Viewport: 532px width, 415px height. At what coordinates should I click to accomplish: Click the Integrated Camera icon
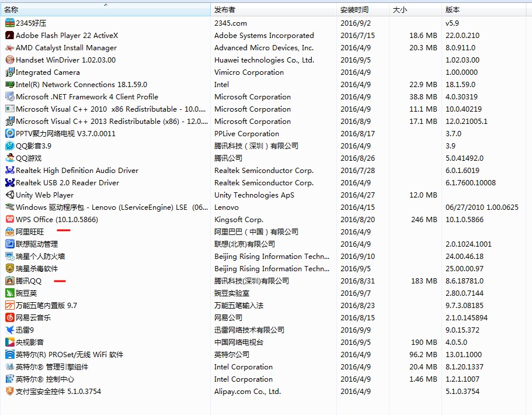tap(10, 72)
